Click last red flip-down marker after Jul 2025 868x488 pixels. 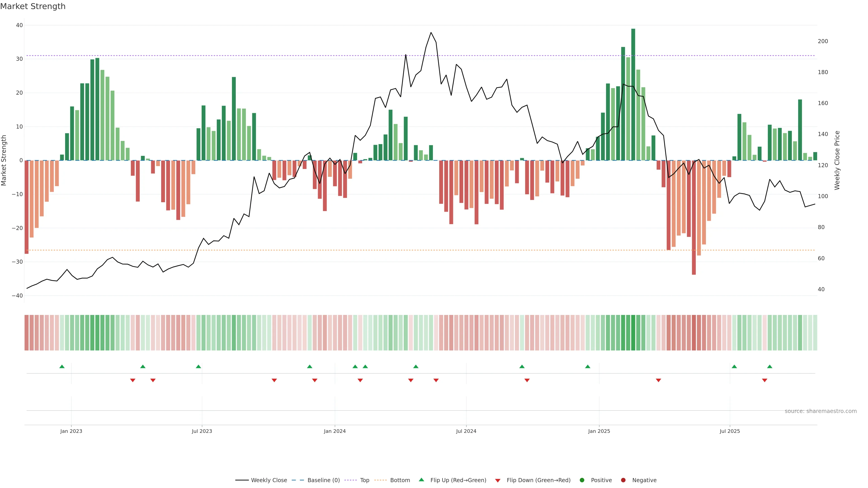(764, 380)
